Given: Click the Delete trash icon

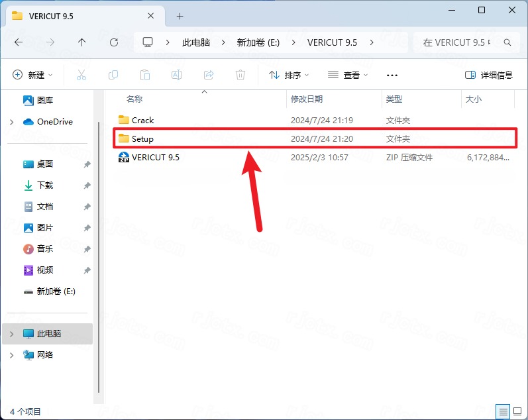Looking at the screenshot, I should click(240, 75).
